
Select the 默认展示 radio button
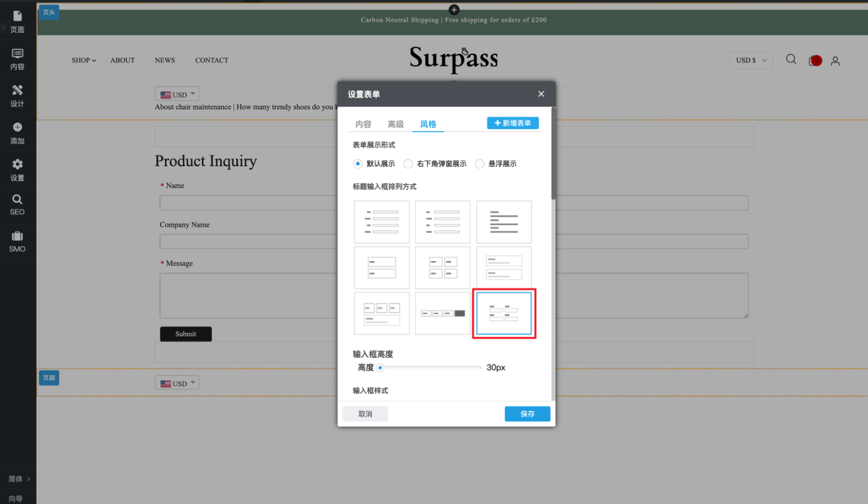pos(358,164)
